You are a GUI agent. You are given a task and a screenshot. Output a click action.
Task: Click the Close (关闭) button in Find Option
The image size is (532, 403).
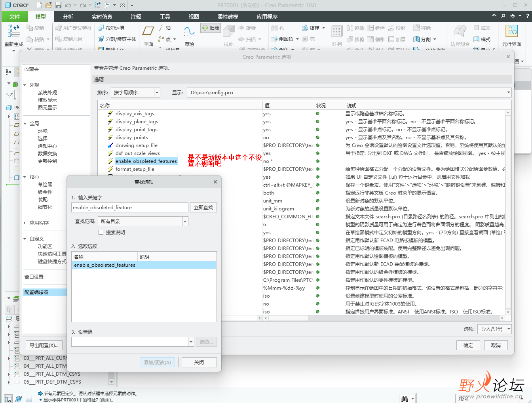[199, 363]
